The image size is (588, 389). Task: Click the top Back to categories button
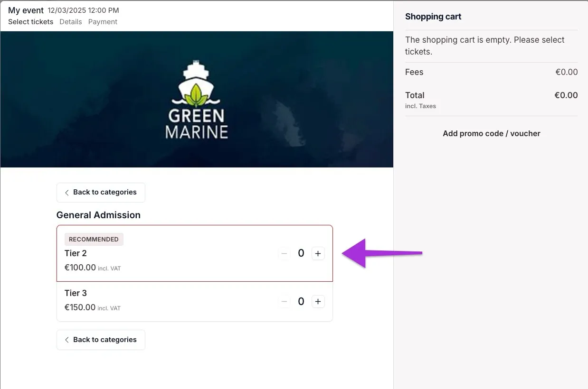[x=101, y=192]
